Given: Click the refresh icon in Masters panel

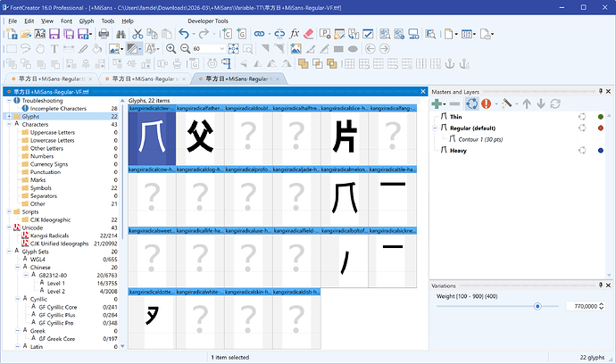Looking at the screenshot, I should coord(555,103).
